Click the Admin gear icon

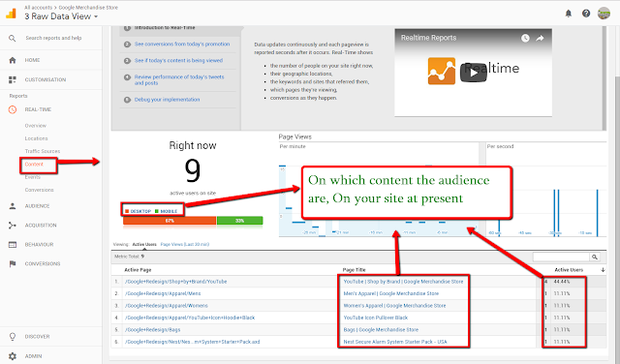pyautogui.click(x=13, y=356)
